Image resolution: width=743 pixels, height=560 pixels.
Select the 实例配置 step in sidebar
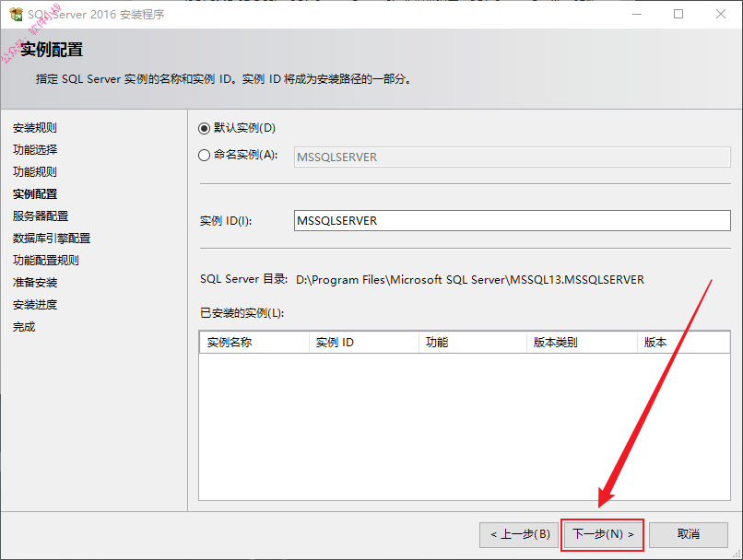(35, 194)
